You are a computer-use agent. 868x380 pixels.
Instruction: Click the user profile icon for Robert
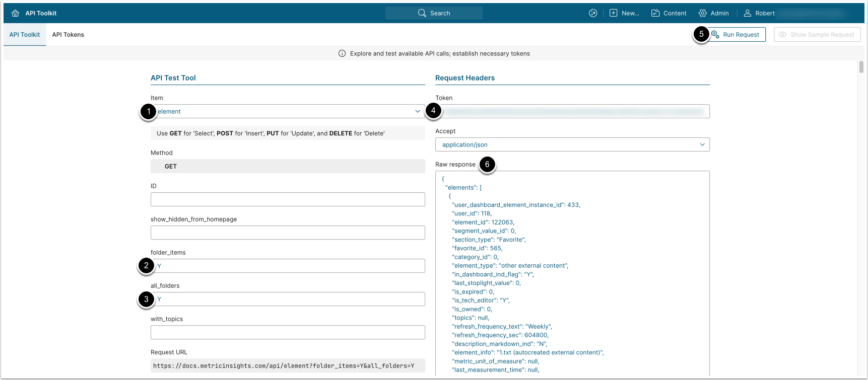point(748,13)
